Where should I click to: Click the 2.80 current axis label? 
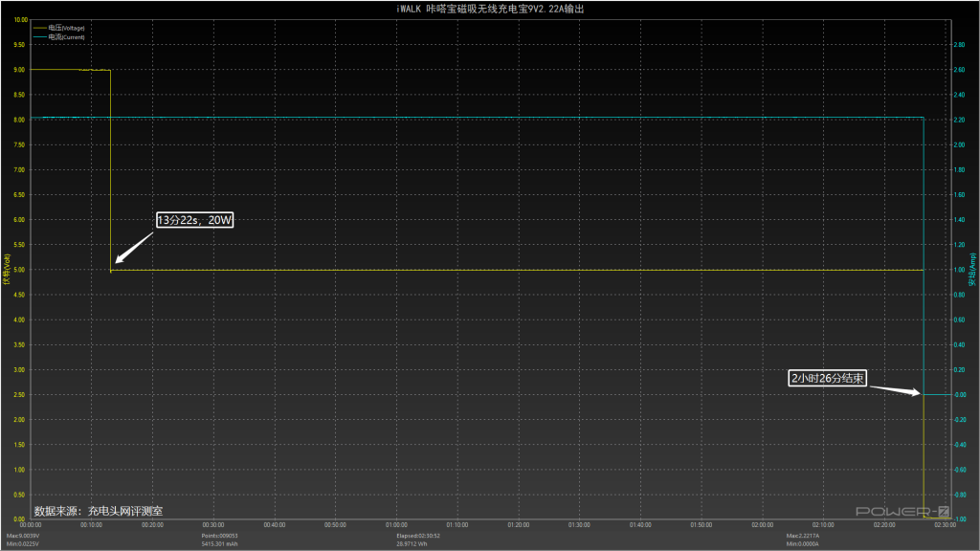959,45
